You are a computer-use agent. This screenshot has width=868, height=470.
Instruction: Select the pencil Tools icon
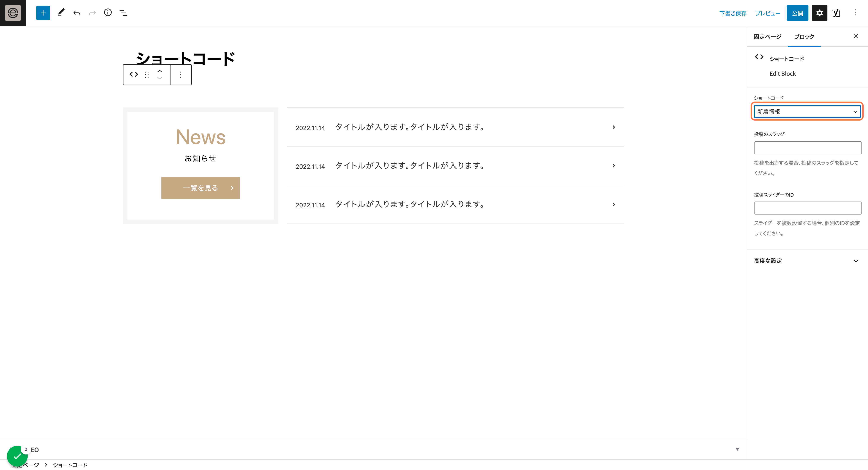coord(61,13)
